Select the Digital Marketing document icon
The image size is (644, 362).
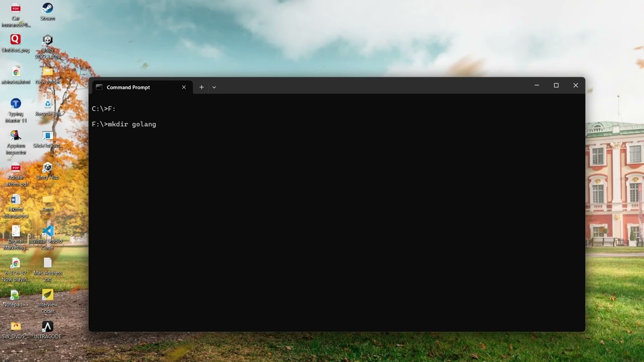pyautogui.click(x=16, y=231)
